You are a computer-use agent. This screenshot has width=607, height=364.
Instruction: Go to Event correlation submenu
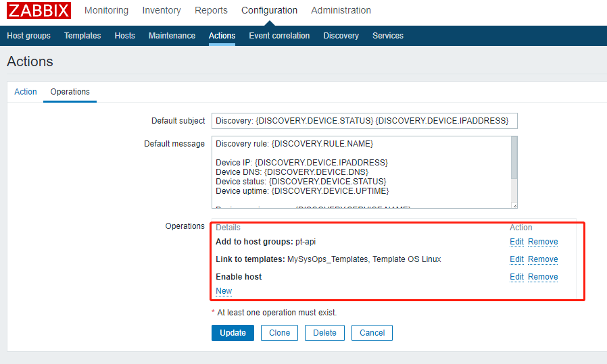click(x=279, y=36)
